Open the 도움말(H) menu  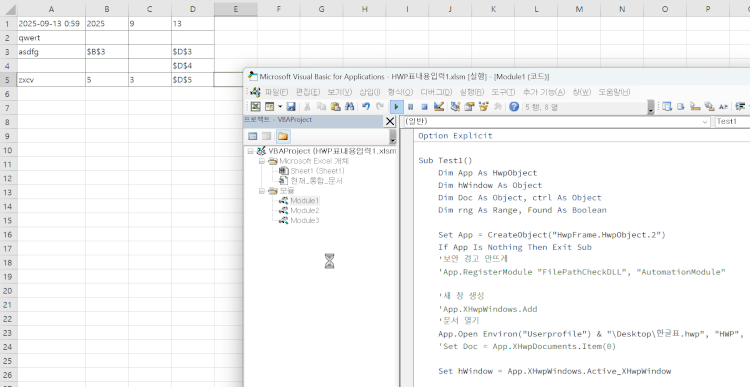[614, 92]
